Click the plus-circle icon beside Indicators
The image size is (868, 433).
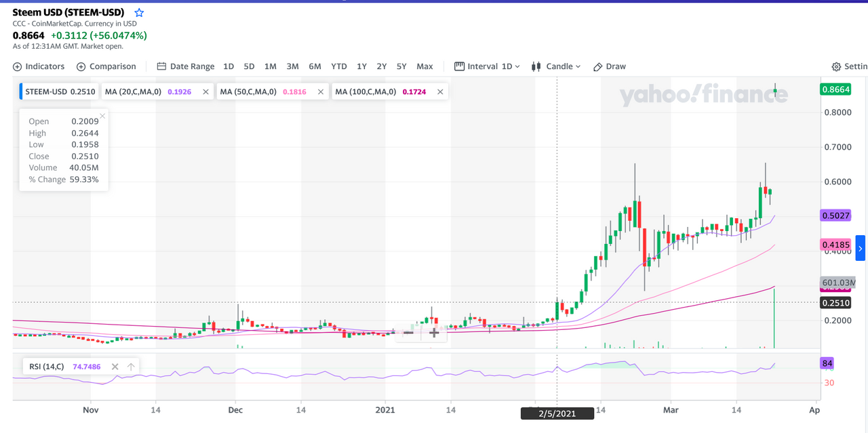[x=17, y=66]
